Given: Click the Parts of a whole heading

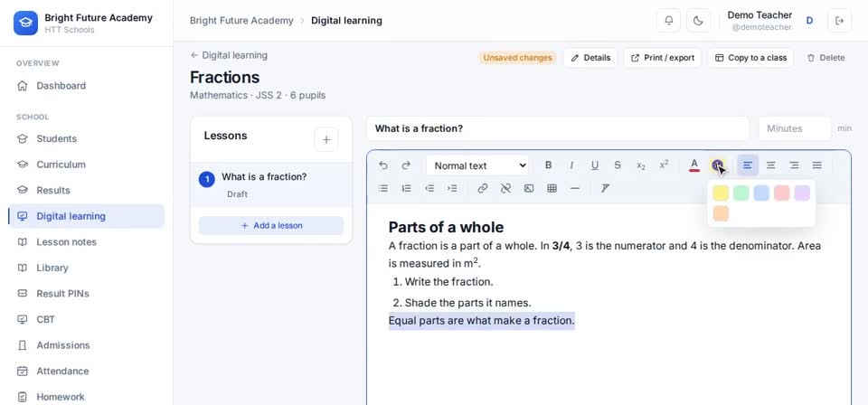Looking at the screenshot, I should point(446,227).
